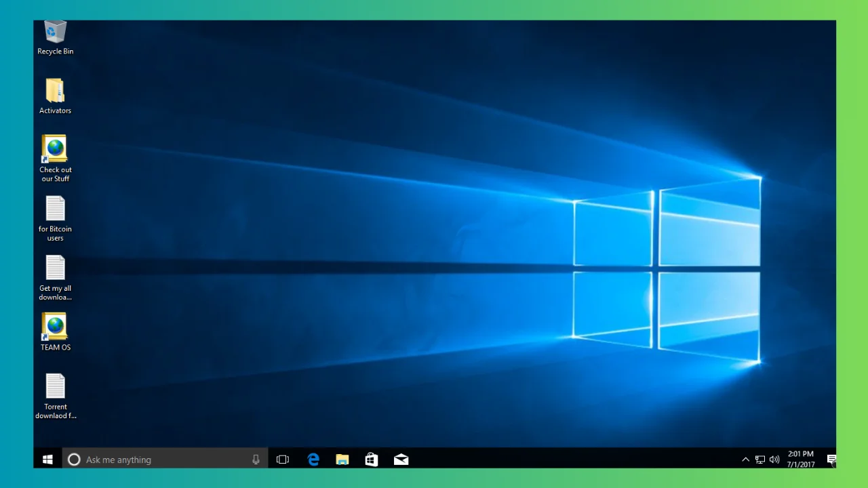Show hidden system tray icons
The image size is (868, 488).
(x=746, y=460)
